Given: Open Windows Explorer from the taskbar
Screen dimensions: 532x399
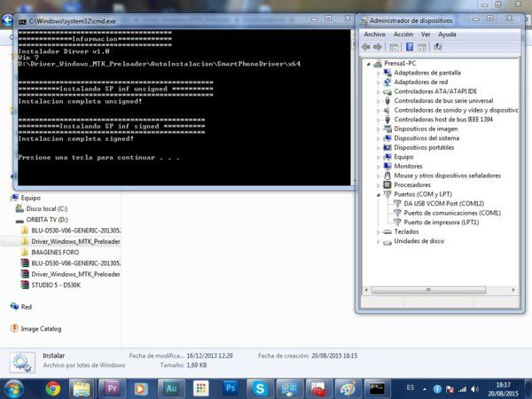Looking at the screenshot, I should click(x=82, y=389).
